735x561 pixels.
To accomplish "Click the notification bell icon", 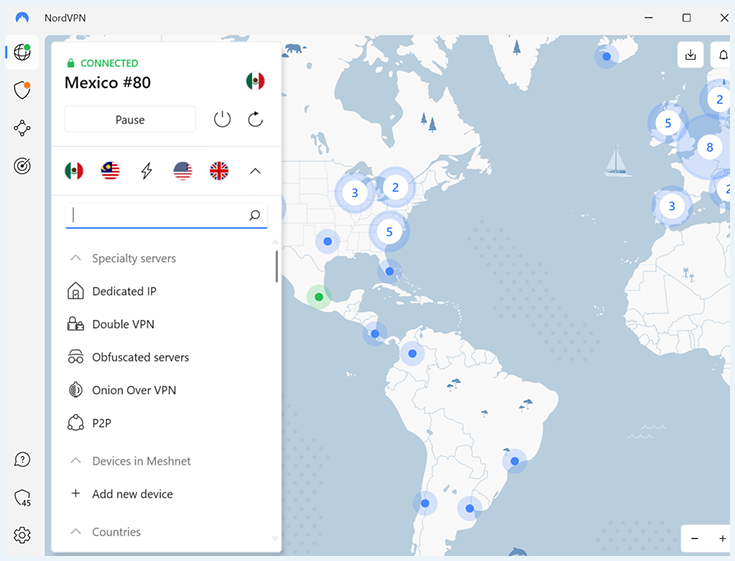I will click(x=723, y=55).
